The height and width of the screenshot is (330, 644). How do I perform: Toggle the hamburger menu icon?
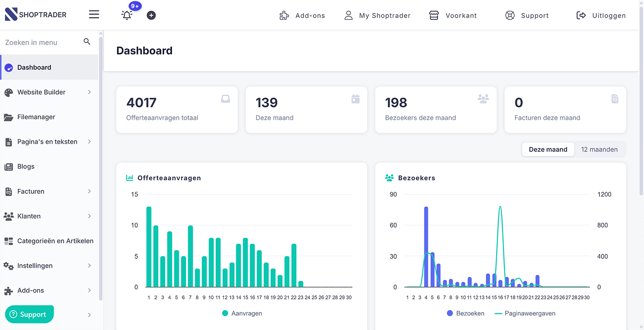[x=94, y=14]
